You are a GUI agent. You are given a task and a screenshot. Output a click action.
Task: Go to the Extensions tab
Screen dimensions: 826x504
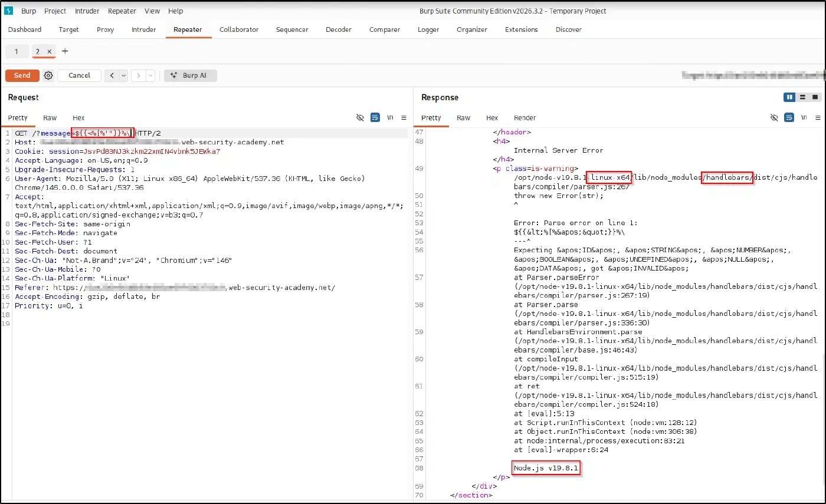click(522, 29)
